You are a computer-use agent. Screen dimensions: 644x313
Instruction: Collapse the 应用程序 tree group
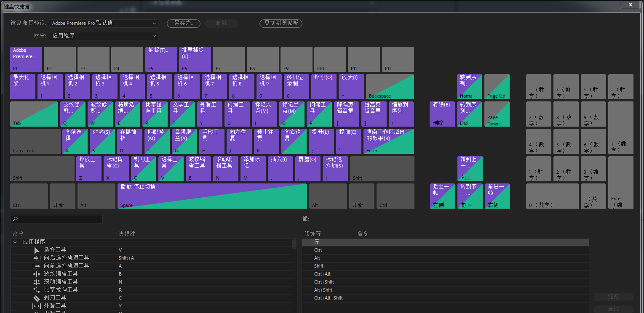coord(15,242)
